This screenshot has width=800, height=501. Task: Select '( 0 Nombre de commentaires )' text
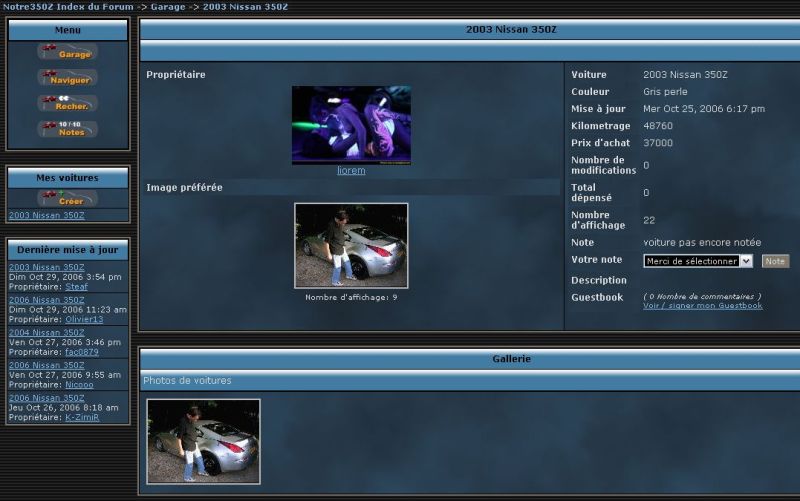coord(702,296)
